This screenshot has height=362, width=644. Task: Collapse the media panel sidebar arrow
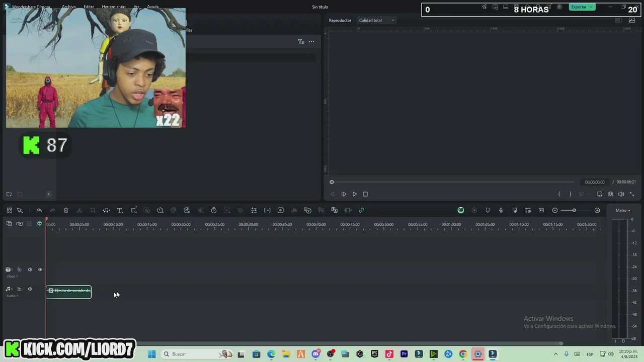point(49,194)
